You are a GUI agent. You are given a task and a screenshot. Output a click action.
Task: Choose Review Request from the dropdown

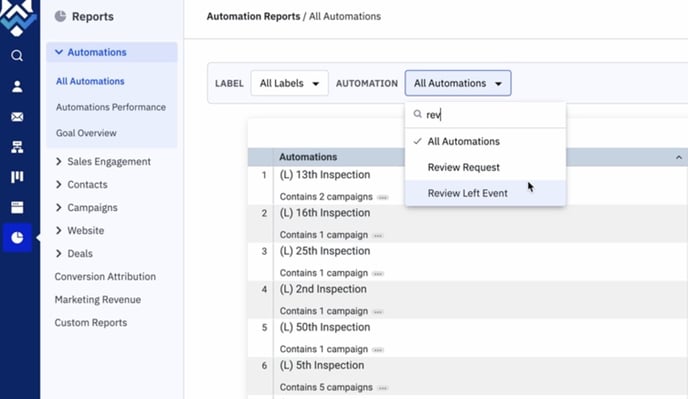tap(485, 167)
